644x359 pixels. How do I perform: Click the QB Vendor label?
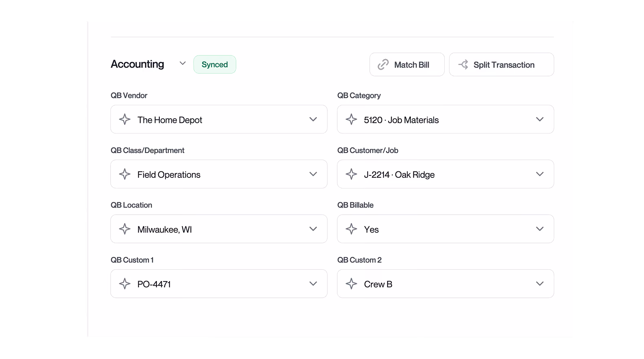click(129, 95)
